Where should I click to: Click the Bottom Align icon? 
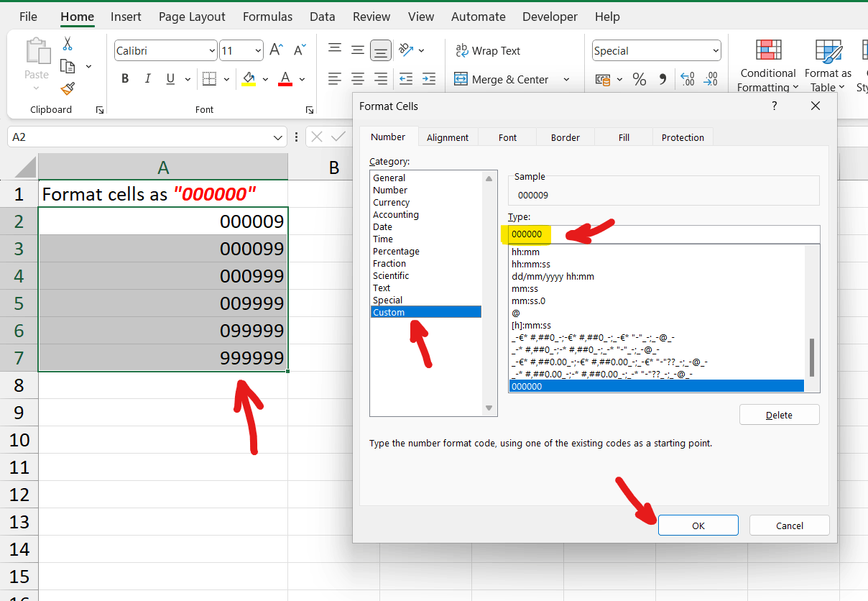pos(381,50)
